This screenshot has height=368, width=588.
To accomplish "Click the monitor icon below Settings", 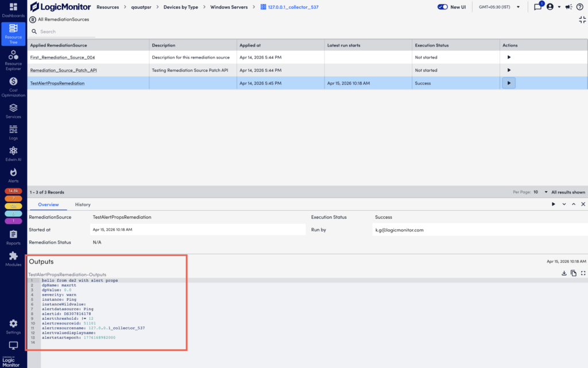I will tap(13, 345).
